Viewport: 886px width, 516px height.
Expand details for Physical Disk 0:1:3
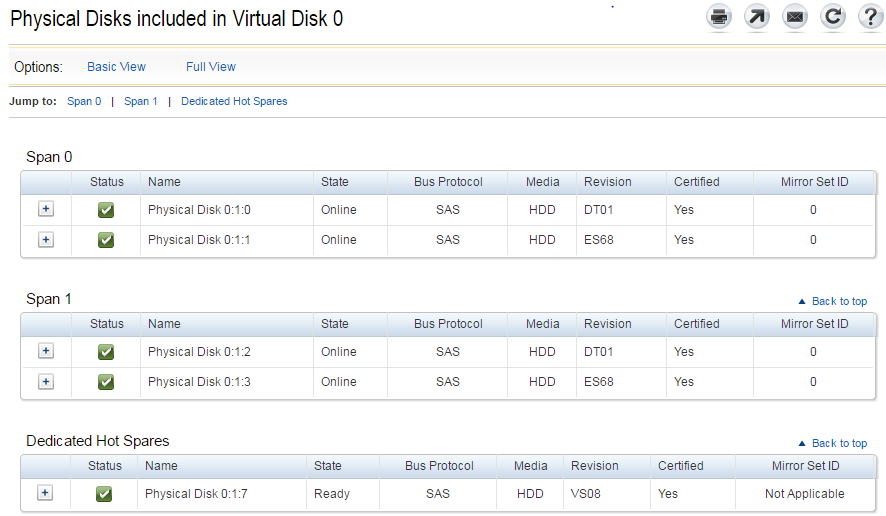point(46,381)
